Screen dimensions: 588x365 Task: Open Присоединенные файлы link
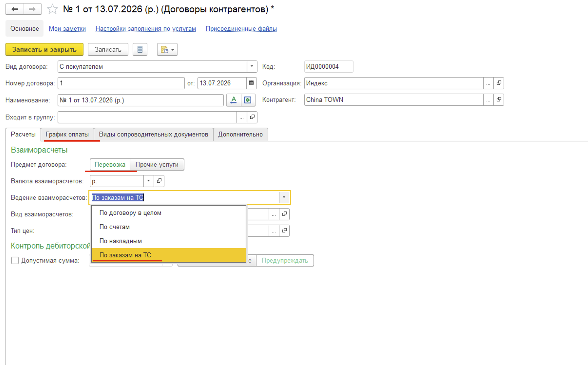click(241, 29)
